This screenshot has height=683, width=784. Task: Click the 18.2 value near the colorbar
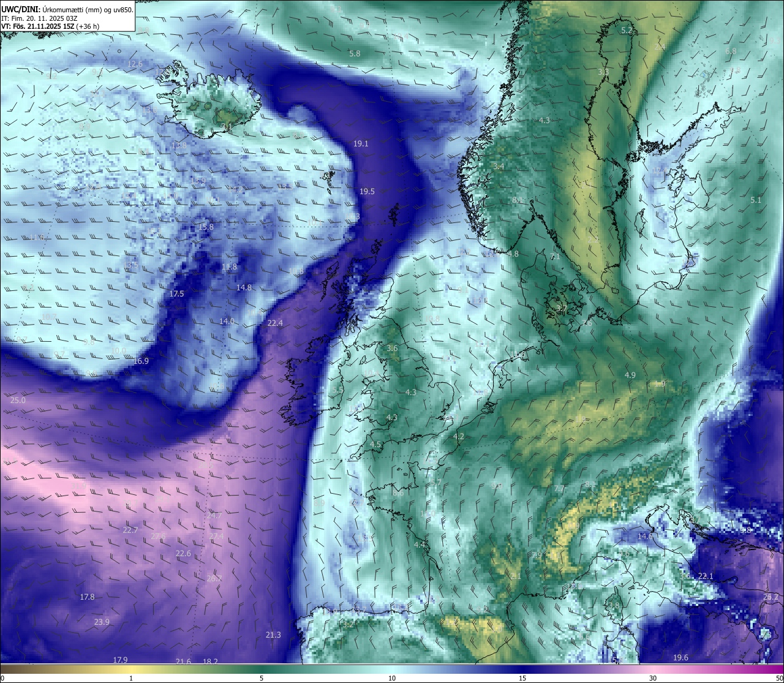[210, 662]
